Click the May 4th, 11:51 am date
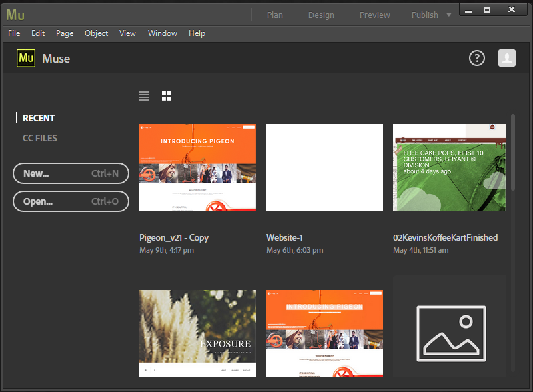The width and height of the screenshot is (533, 392). (x=421, y=251)
